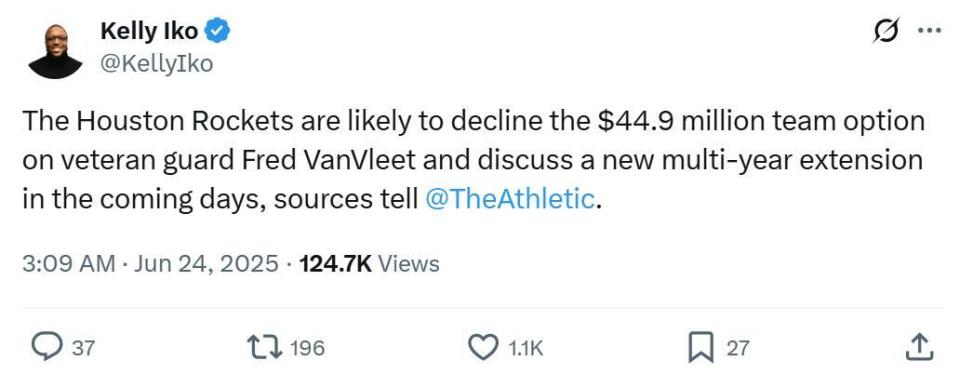Toggle the bookmark icon
960x374 pixels.
[701, 348]
